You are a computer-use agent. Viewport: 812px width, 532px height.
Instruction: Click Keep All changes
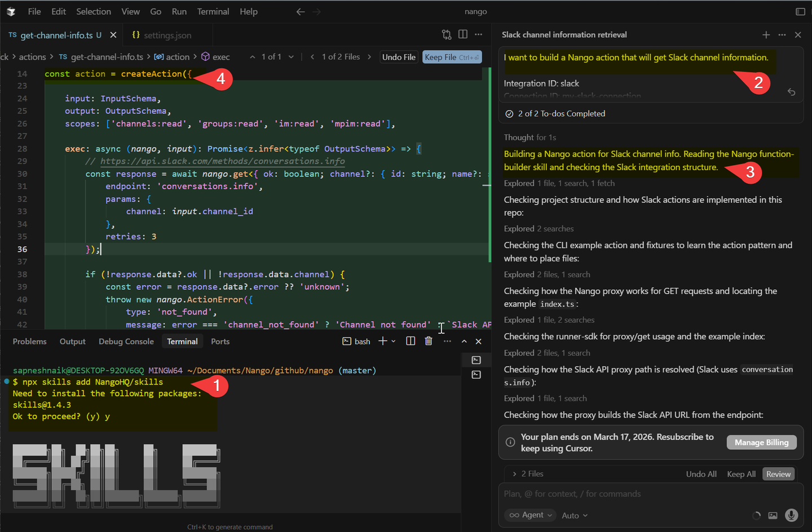pos(742,474)
